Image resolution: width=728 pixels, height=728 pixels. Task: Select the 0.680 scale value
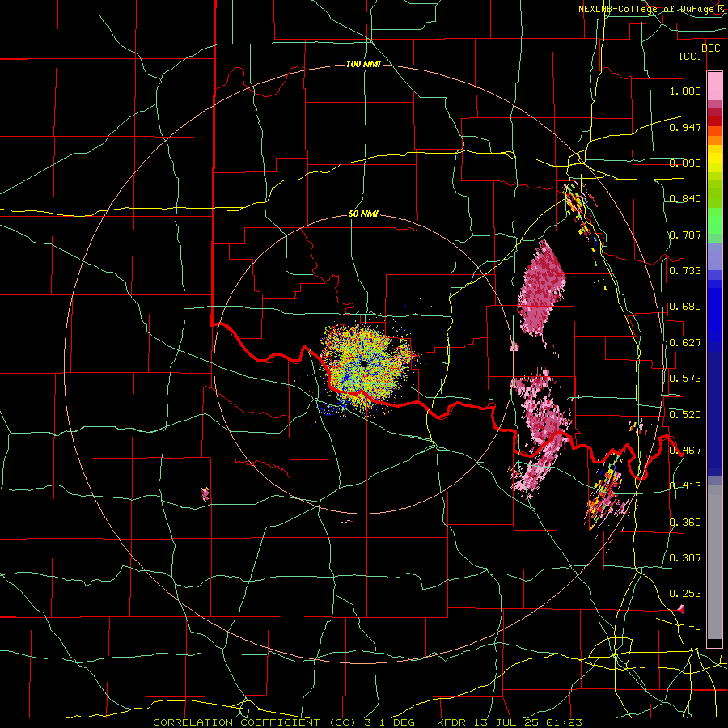685,307
